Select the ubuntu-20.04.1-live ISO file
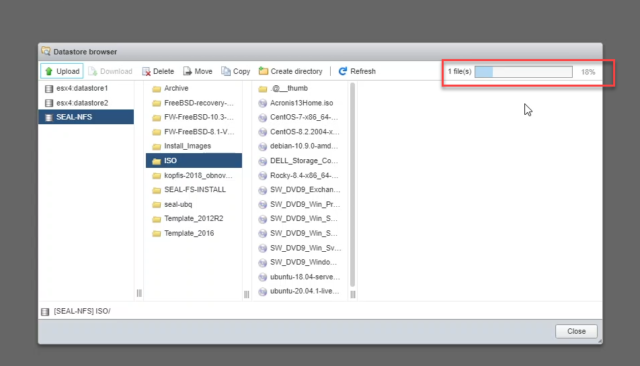 point(300,291)
